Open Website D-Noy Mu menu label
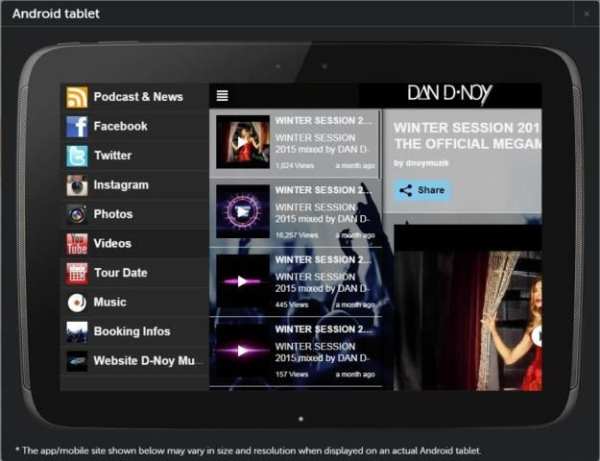Image resolution: width=600 pixels, height=461 pixels. pyautogui.click(x=144, y=361)
